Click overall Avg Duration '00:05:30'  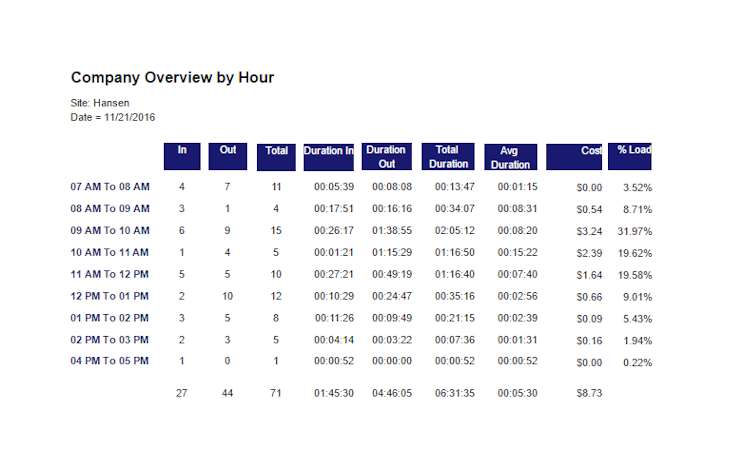pyautogui.click(x=517, y=393)
